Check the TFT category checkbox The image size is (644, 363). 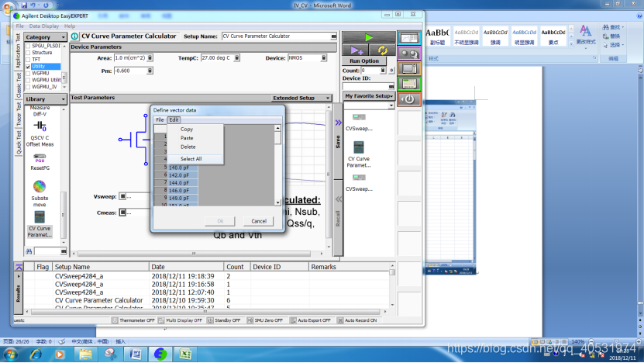coord(28,60)
